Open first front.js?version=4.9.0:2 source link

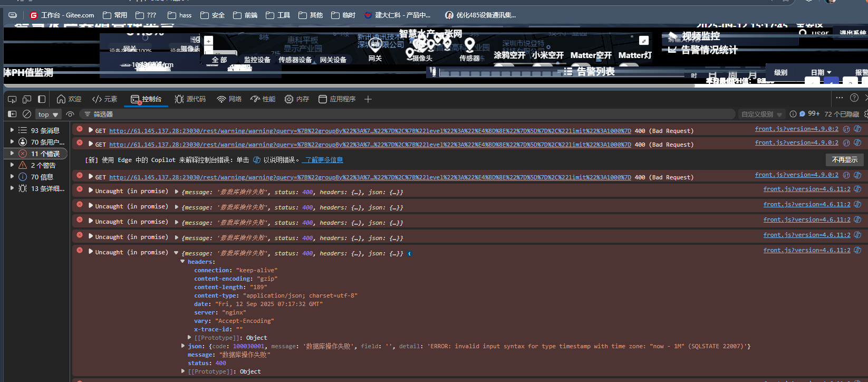tap(796, 129)
